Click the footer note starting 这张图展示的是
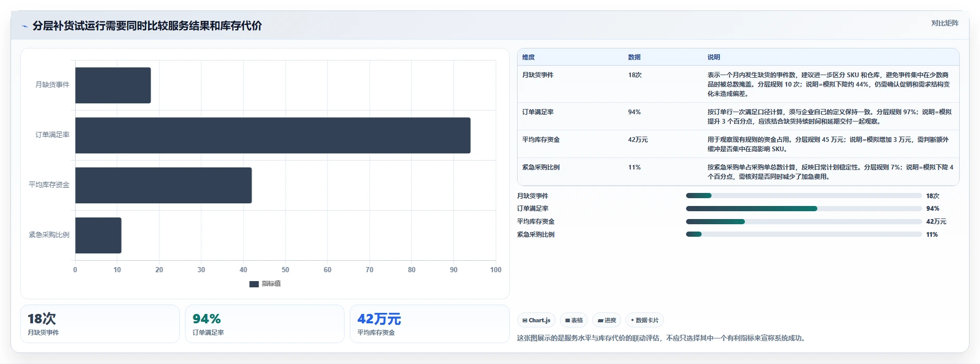This screenshot has height=364, width=980. click(663, 338)
